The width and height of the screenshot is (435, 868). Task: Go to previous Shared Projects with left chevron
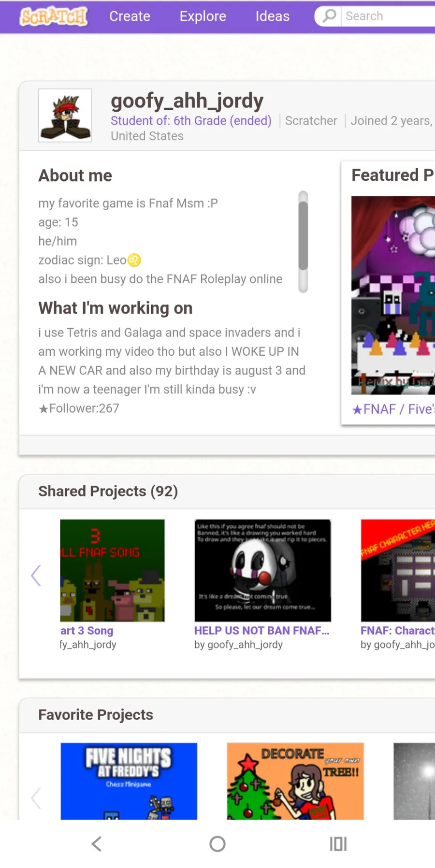point(36,575)
